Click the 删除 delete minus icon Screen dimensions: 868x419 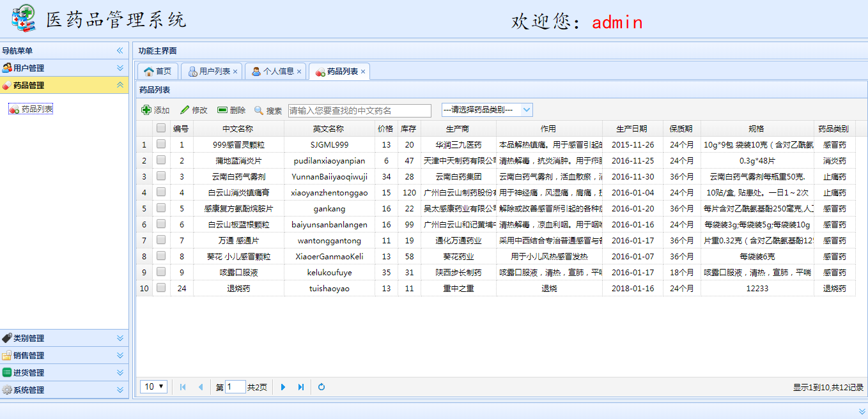click(222, 110)
